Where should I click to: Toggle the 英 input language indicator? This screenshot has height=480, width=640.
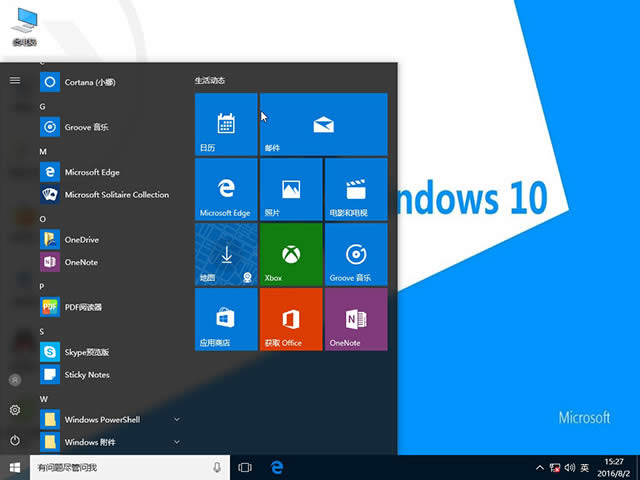click(x=584, y=468)
